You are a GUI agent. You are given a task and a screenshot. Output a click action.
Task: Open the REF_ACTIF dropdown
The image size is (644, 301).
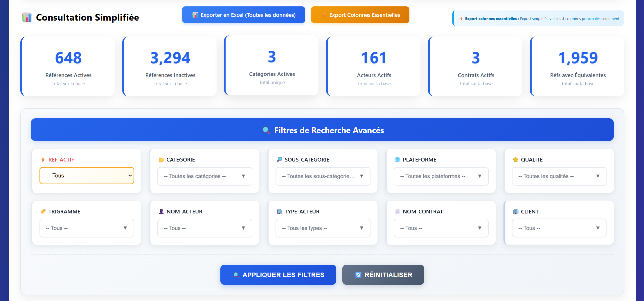click(x=87, y=176)
